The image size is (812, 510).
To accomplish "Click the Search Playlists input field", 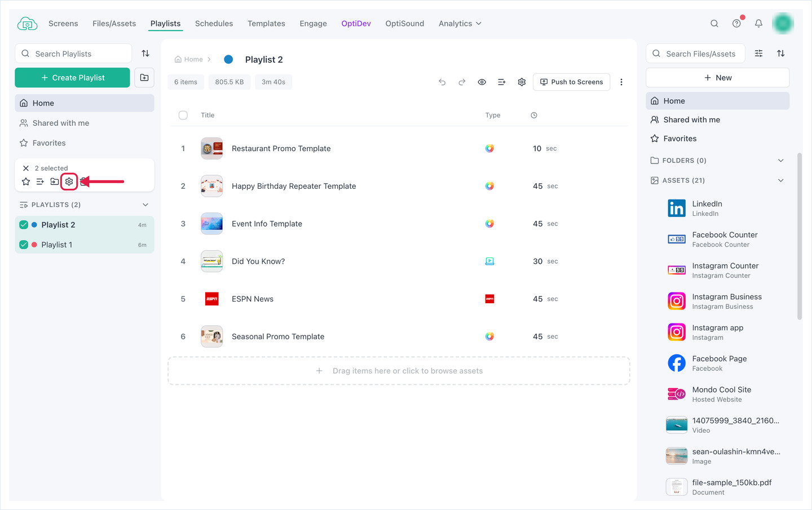I will 73,54.
